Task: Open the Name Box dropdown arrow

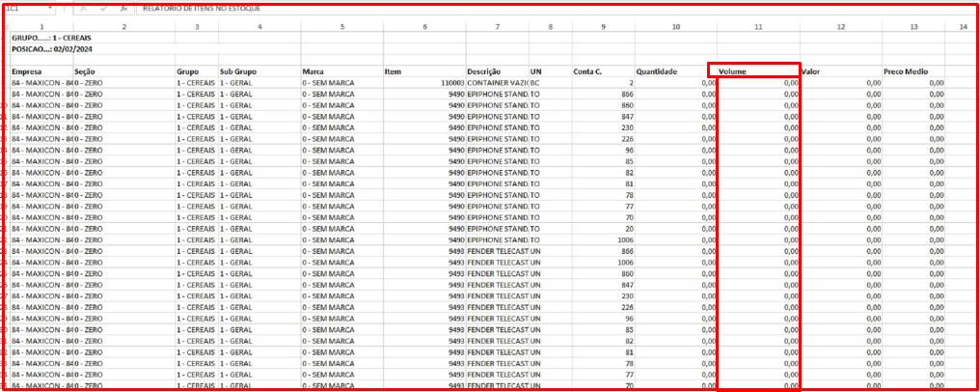Action: pos(50,9)
